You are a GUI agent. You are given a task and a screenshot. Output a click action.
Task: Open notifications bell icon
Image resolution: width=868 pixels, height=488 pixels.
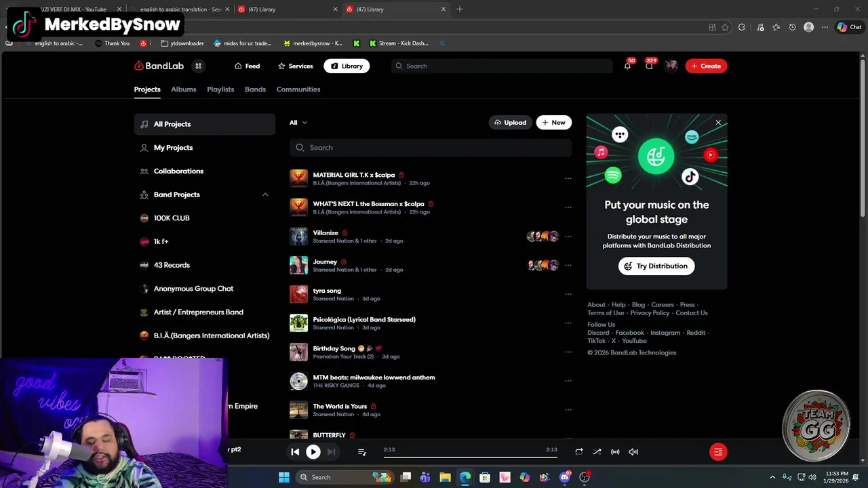click(x=627, y=66)
